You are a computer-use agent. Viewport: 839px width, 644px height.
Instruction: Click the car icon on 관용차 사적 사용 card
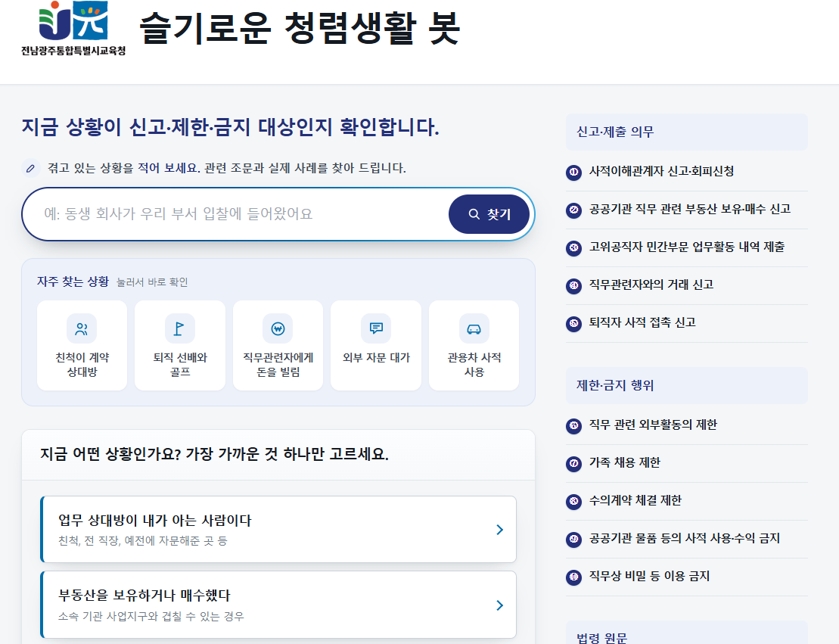click(474, 328)
